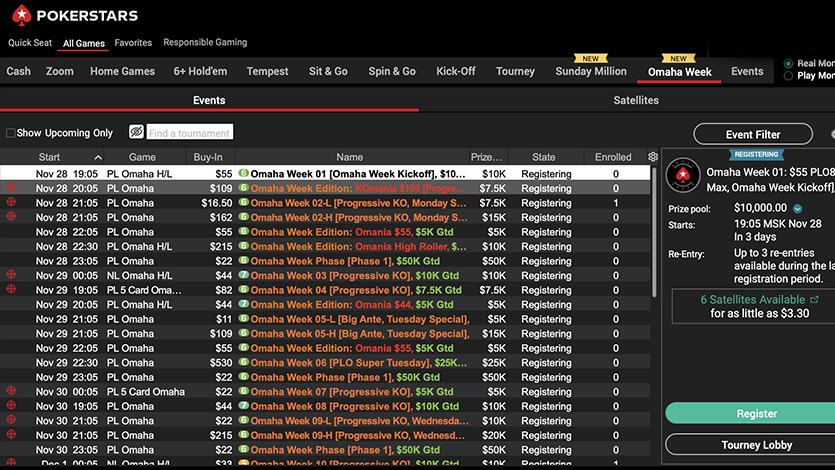The height and width of the screenshot is (470, 835).
Task: Switch to All Games section
Action: coord(84,43)
